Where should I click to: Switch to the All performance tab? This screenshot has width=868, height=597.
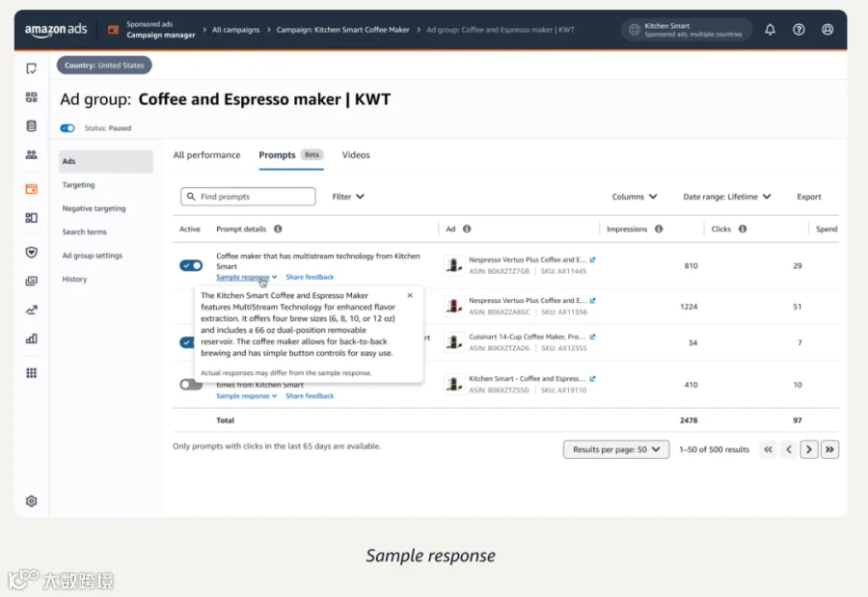click(x=206, y=155)
